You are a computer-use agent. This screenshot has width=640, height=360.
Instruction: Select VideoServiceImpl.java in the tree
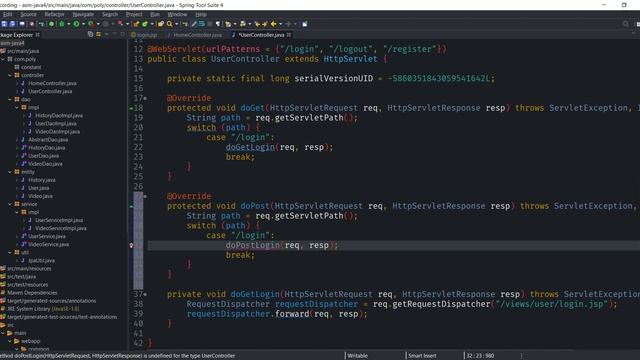60,228
